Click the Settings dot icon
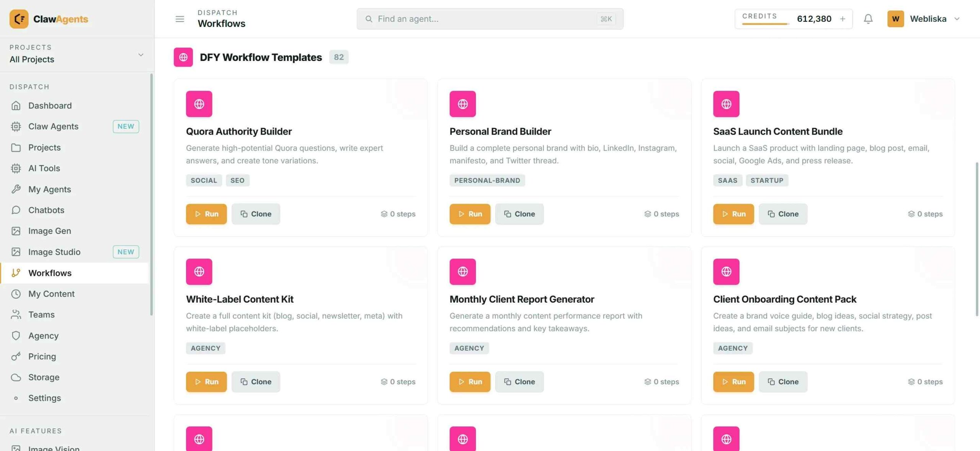The image size is (980, 451). 16,398
